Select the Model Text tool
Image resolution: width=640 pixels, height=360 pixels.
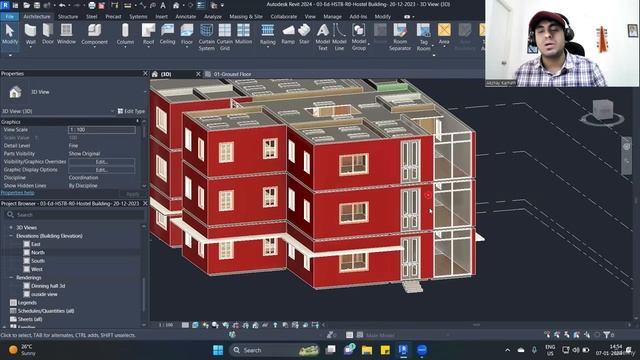(x=322, y=37)
